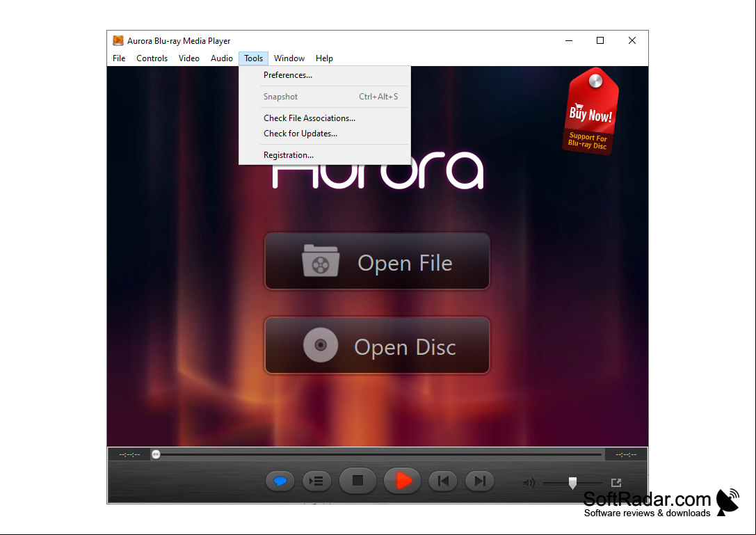The image size is (756, 535).
Task: Click the disc icon on Open Disc
Action: click(321, 345)
